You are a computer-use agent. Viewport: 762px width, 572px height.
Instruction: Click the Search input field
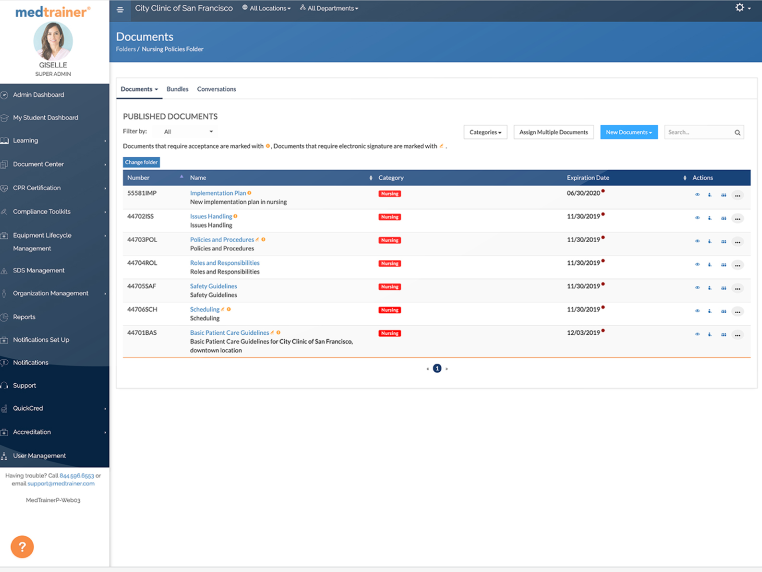pos(699,132)
